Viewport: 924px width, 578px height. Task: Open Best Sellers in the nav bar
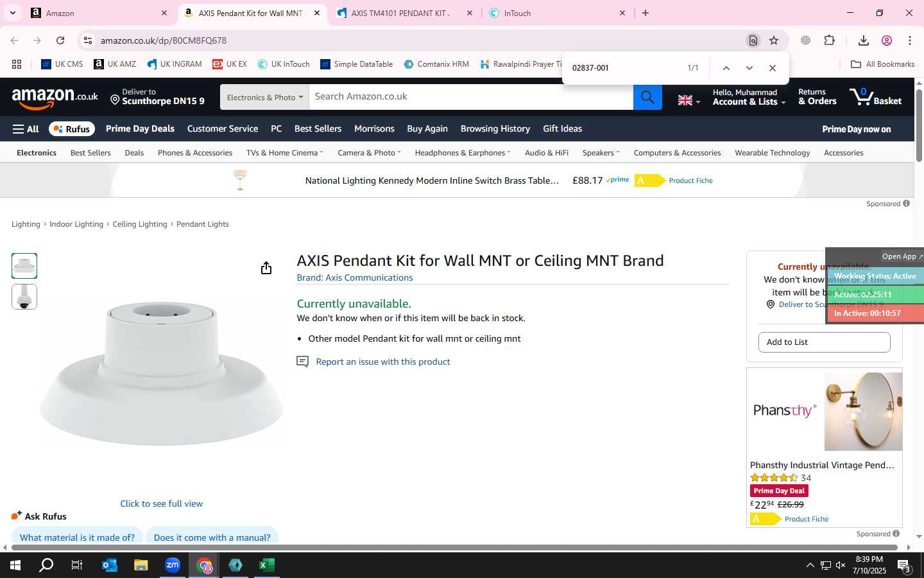[318, 129]
